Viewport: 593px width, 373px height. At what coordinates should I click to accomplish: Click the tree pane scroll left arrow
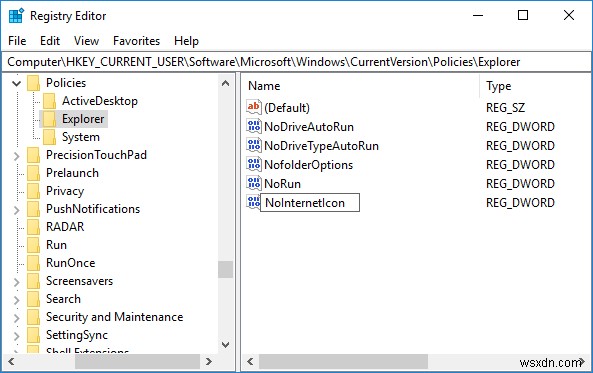11,362
